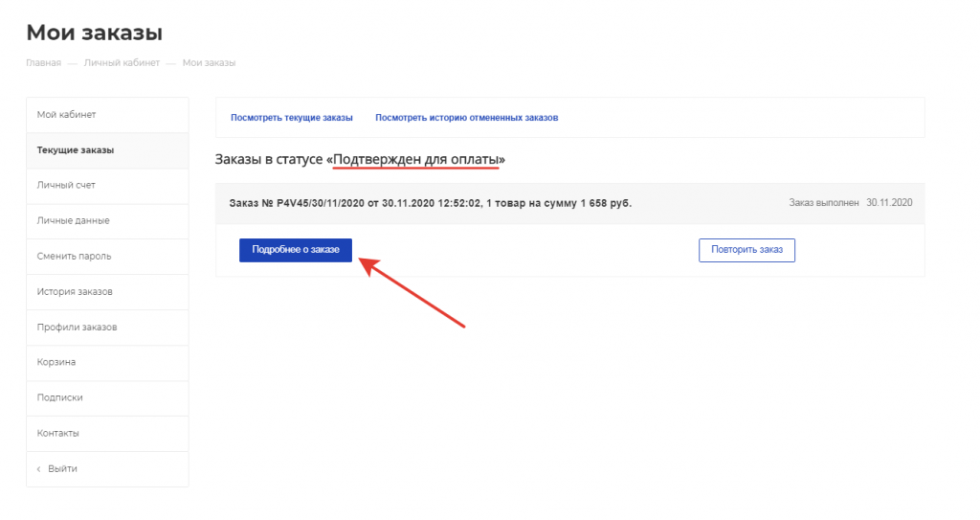Click Выйти to log out
This screenshot has width=980, height=520.
tap(107, 468)
